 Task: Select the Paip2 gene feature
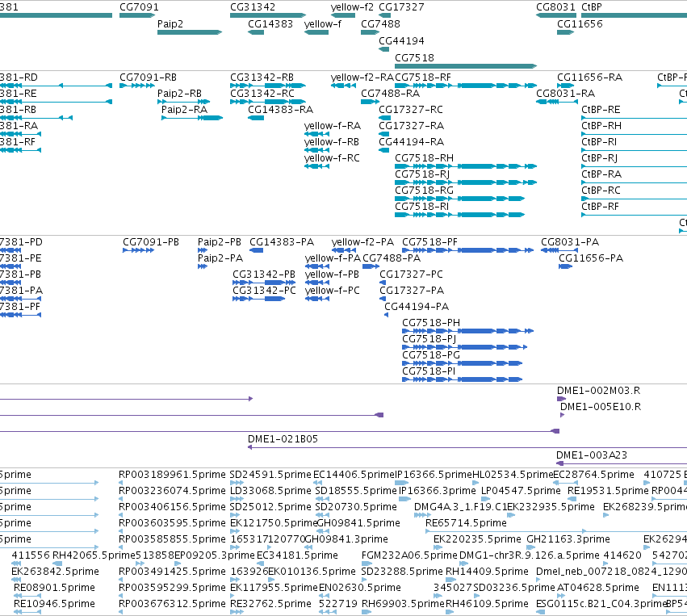point(190,32)
